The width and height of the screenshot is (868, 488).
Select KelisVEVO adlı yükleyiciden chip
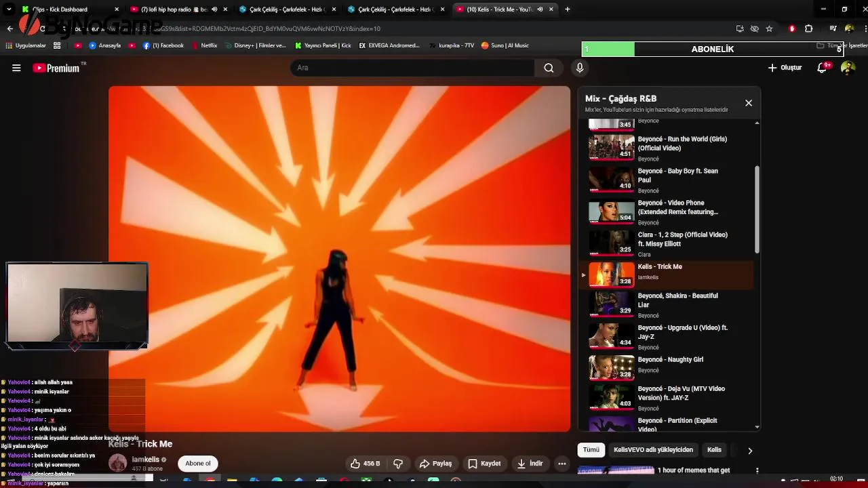coord(653,450)
